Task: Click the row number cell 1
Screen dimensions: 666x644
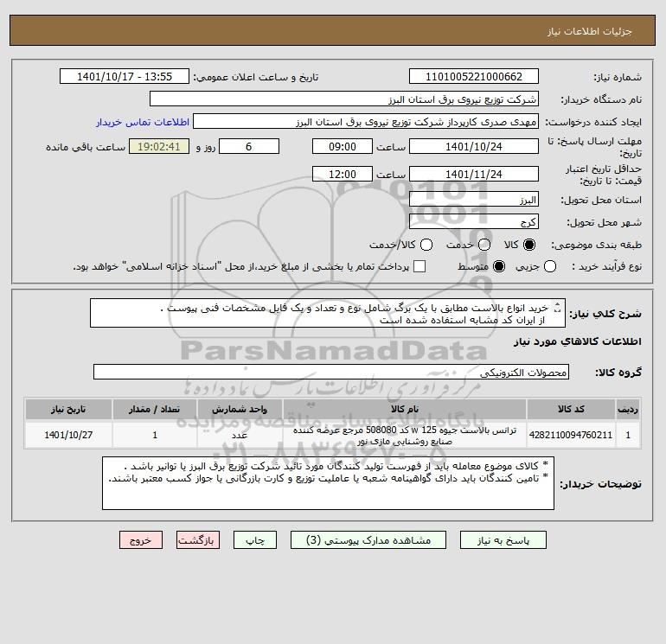Action: [628, 435]
